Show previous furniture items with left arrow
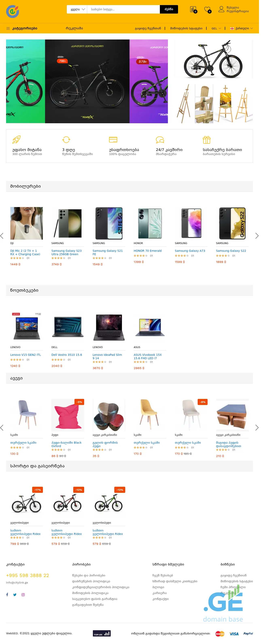Viewport: 261px width, 644px height. tap(2, 427)
